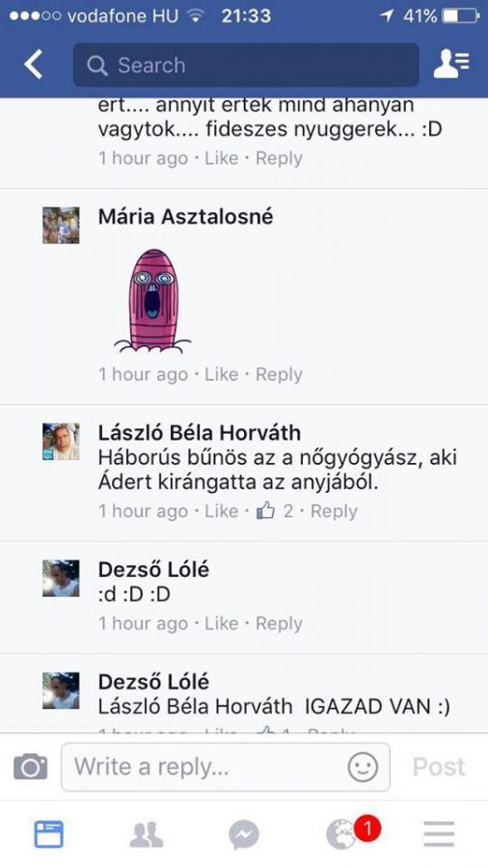Reply to Dezső Lólé's ":d :D :D" comment
This screenshot has height=868, width=488.
(x=279, y=624)
